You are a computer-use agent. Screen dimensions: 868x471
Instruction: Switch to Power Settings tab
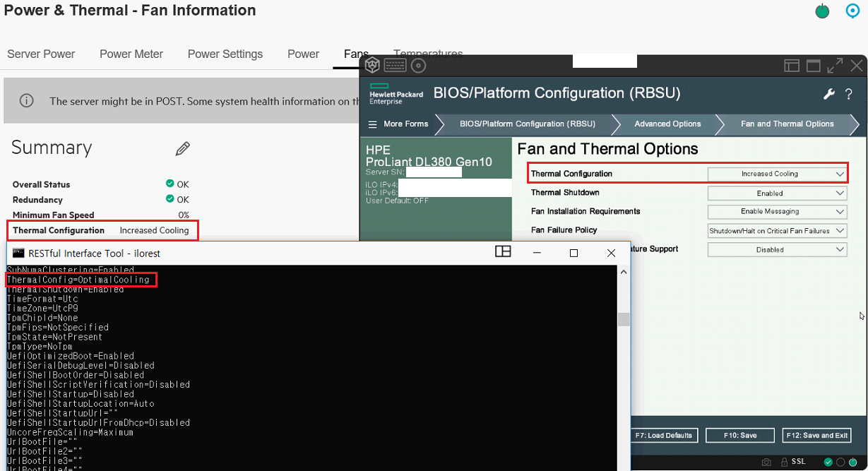point(225,54)
